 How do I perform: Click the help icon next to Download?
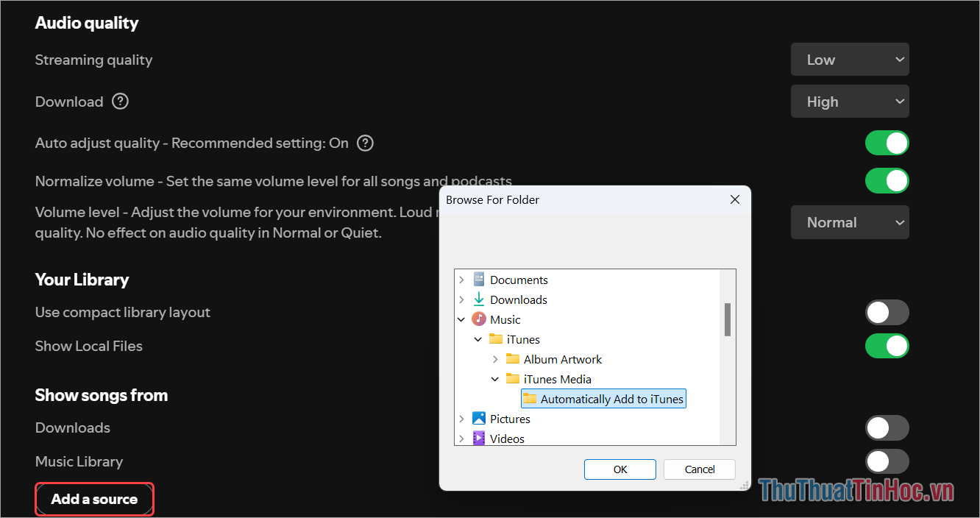point(120,102)
